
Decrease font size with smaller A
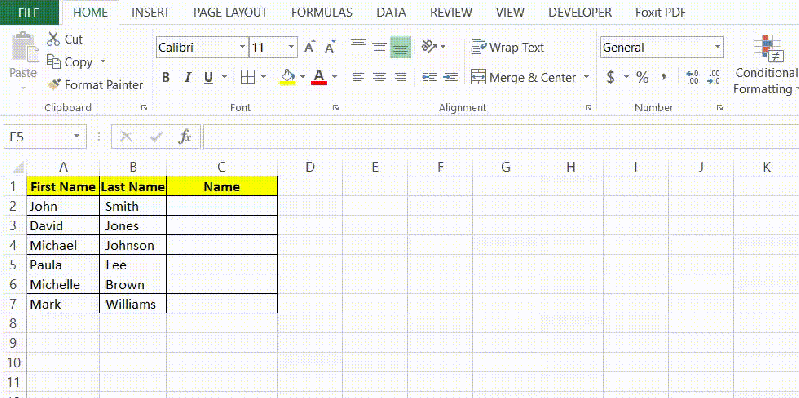331,48
